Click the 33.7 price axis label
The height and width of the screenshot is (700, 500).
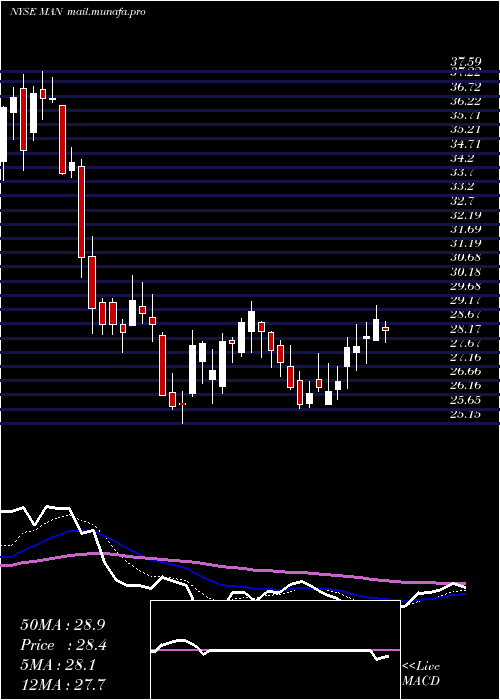tap(463, 173)
